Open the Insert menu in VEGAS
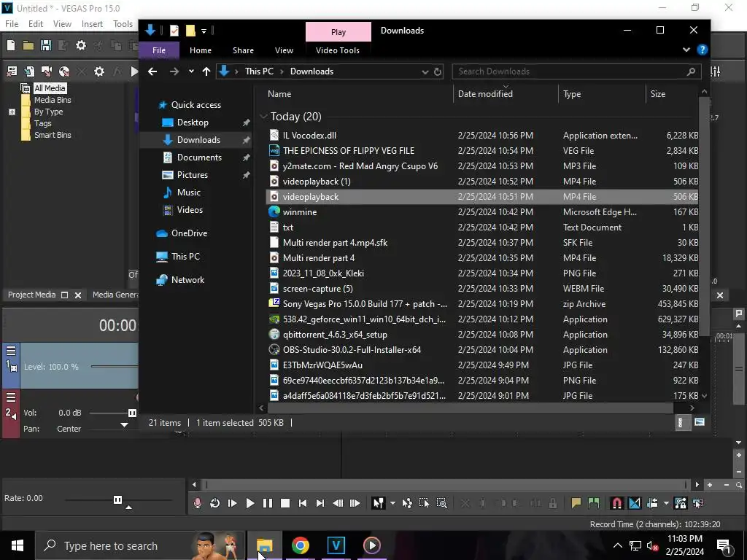The width and height of the screenshot is (747, 560). pyautogui.click(x=92, y=24)
